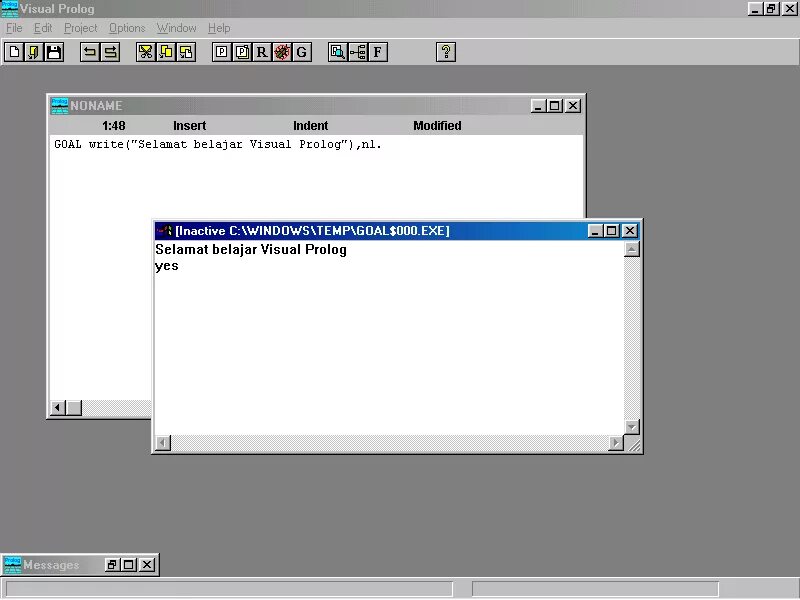Click the output line 'Selamat belajar Visual Prolog'
The image size is (800, 600).
[x=251, y=249]
